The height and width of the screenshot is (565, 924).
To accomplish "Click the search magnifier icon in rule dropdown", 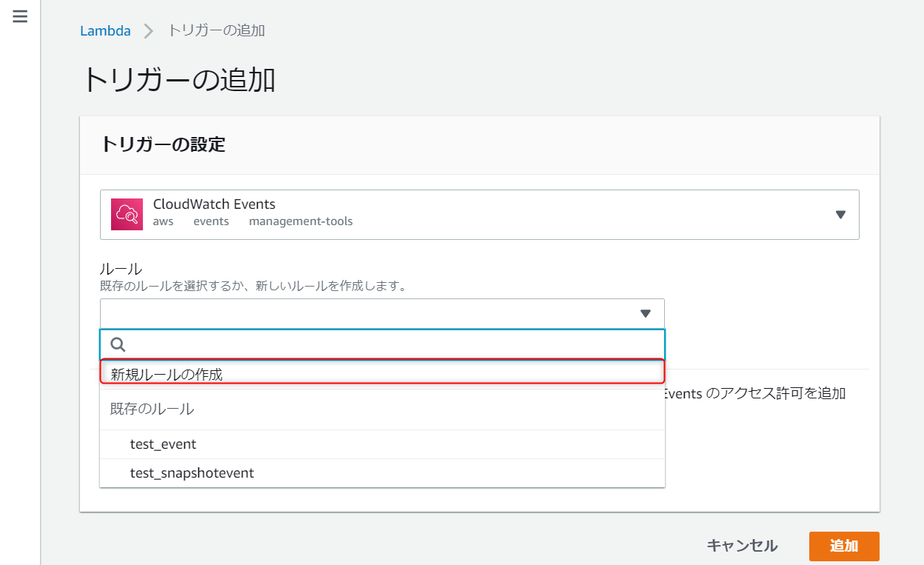I will click(118, 344).
